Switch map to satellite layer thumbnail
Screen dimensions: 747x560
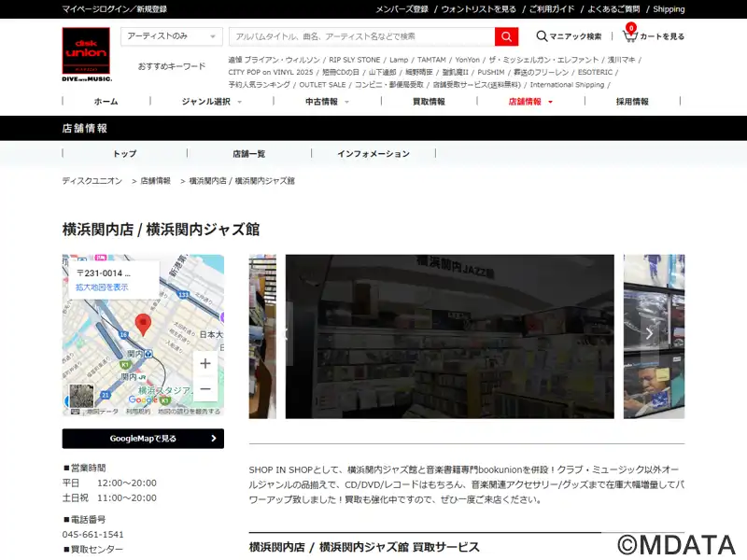pyautogui.click(x=81, y=396)
